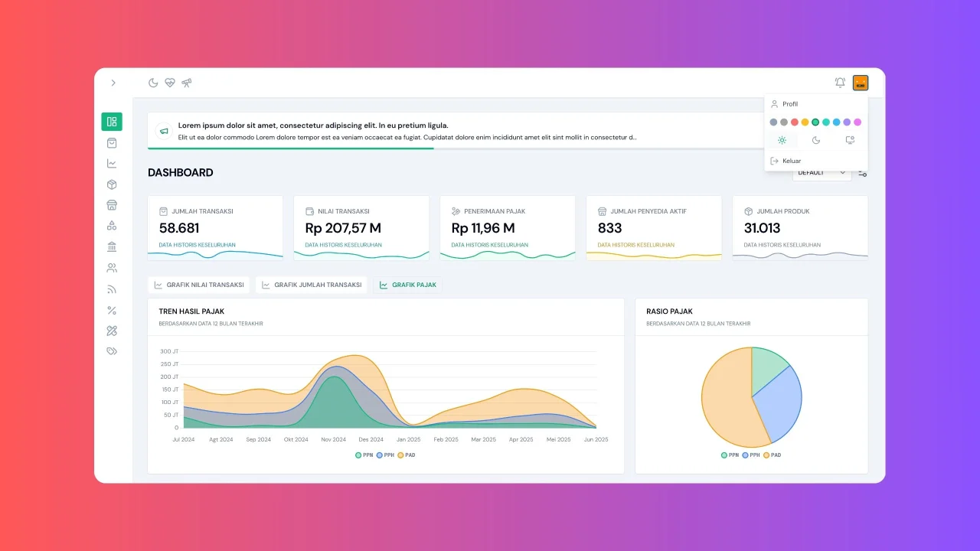Click the percent icon in sidebar
Viewport: 980px width, 551px height.
click(x=112, y=310)
